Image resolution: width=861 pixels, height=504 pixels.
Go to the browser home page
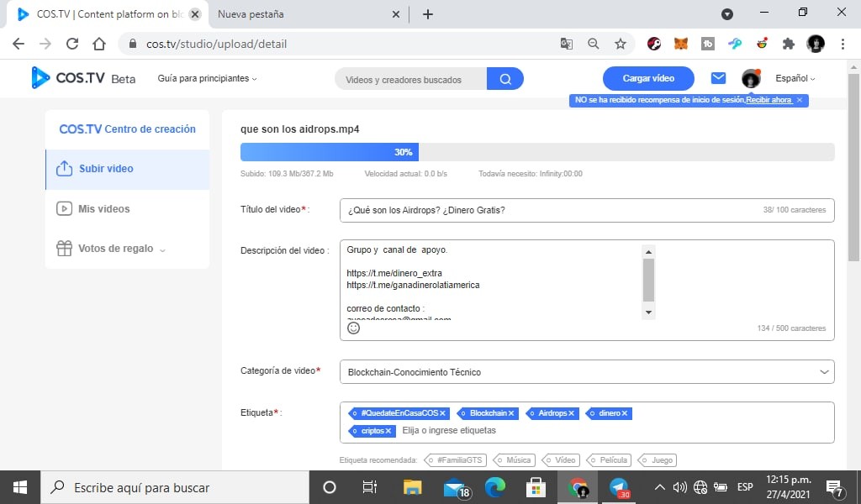click(99, 44)
